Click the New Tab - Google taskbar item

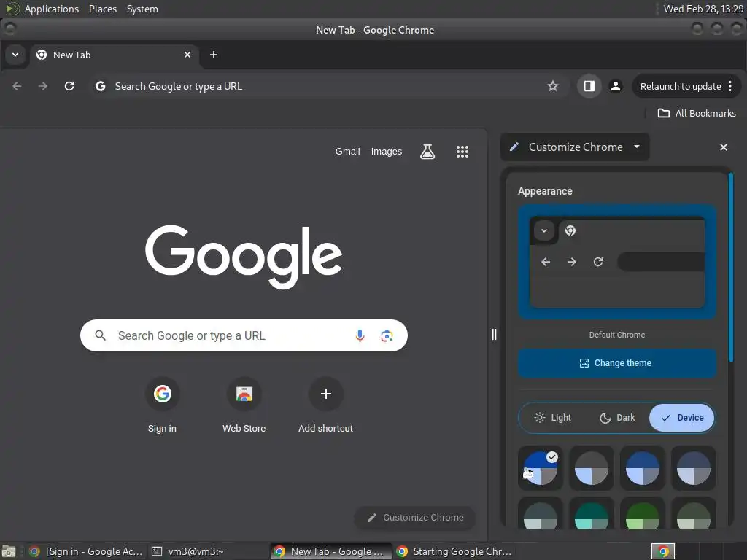(330, 551)
